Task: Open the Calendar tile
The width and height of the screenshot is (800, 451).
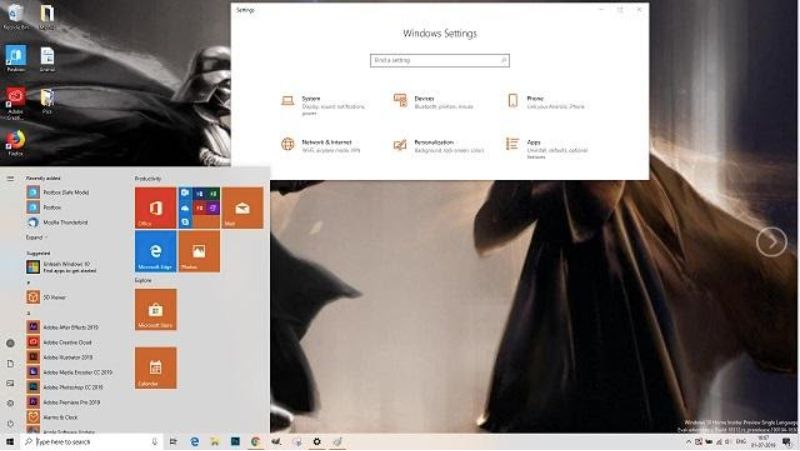Action: coord(156,368)
